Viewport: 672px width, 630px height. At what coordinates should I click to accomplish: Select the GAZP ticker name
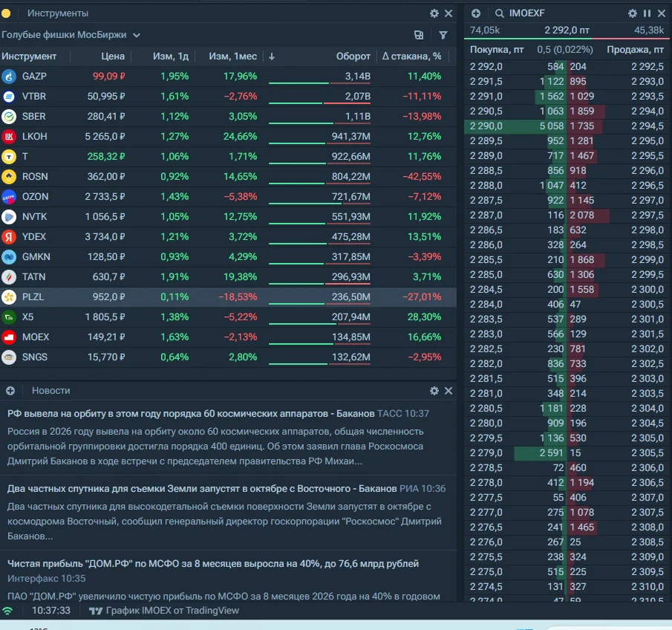(x=34, y=77)
